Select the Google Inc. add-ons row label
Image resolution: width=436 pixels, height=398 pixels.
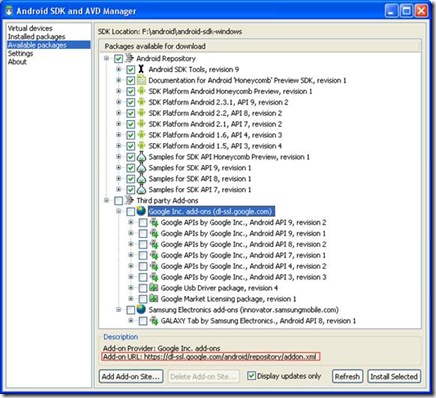pyautogui.click(x=210, y=211)
